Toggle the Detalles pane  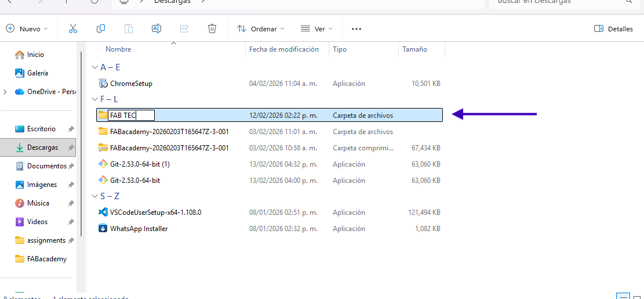click(614, 29)
